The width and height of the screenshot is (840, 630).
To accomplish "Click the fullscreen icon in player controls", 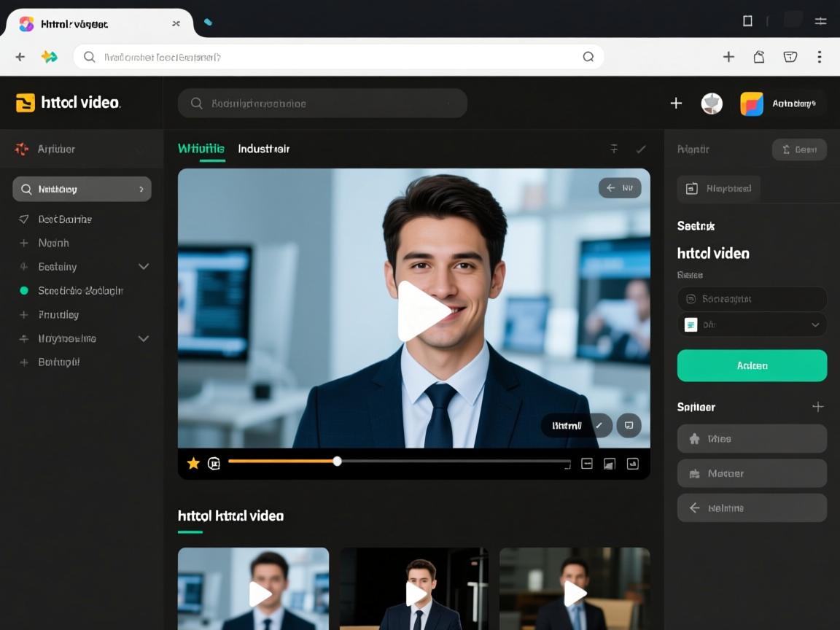I will click(x=633, y=463).
